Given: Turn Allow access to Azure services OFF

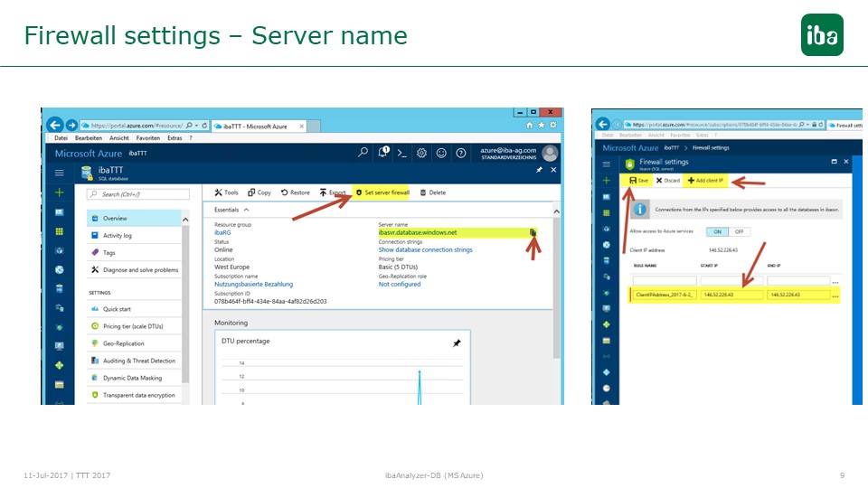Looking at the screenshot, I should point(739,231).
